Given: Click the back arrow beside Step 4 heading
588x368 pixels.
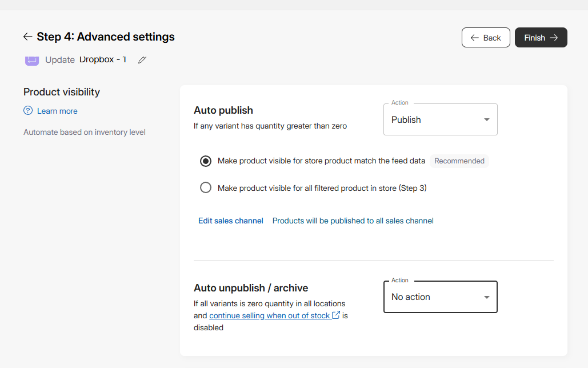Looking at the screenshot, I should pyautogui.click(x=27, y=37).
